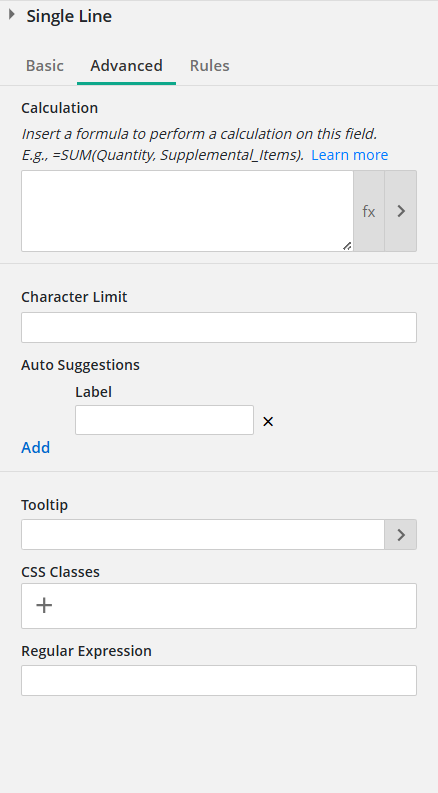Open the Rules tab

tap(209, 66)
